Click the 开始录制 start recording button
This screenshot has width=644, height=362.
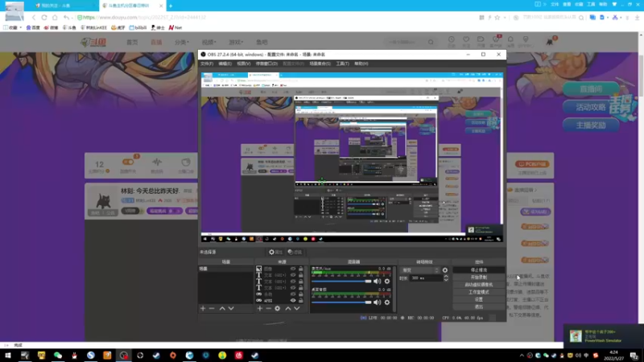pos(478,278)
